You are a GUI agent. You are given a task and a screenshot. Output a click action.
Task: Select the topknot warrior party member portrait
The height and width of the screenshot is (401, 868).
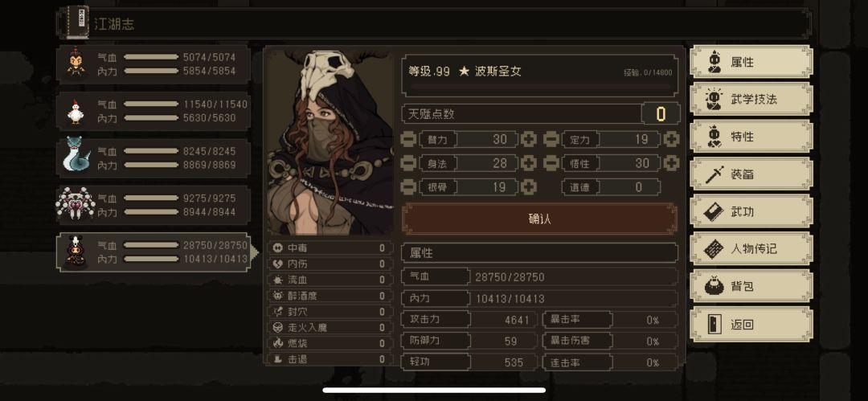[75, 62]
